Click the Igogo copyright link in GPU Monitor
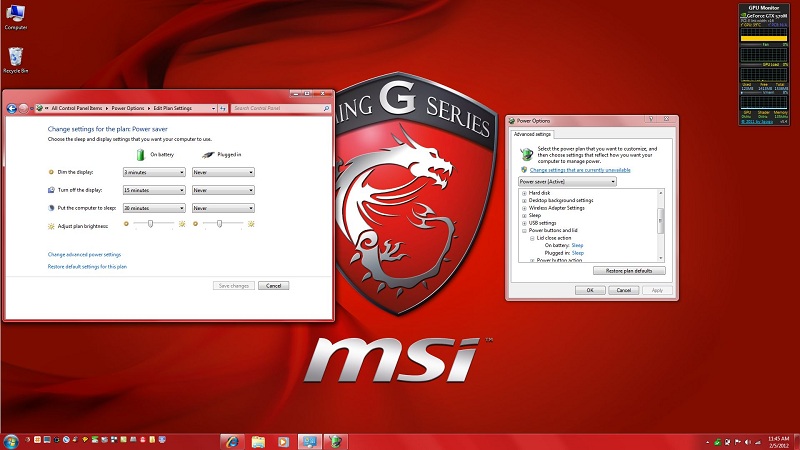800x450 pixels. coord(757,122)
